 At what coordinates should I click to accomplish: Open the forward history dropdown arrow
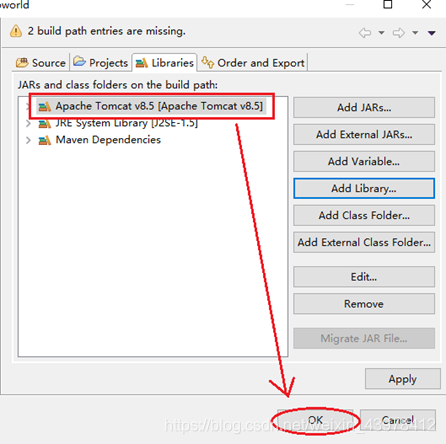(x=415, y=33)
